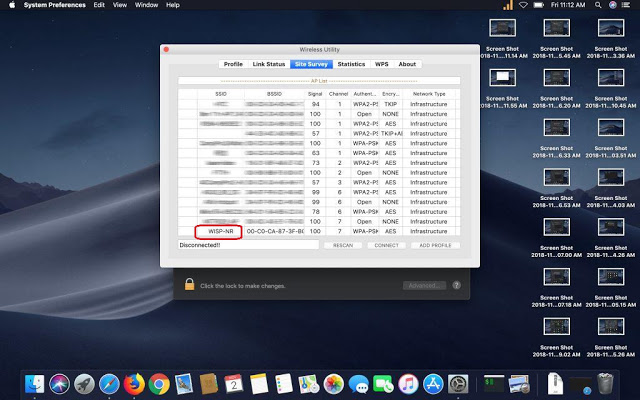Click the CONNECT button

(x=387, y=245)
